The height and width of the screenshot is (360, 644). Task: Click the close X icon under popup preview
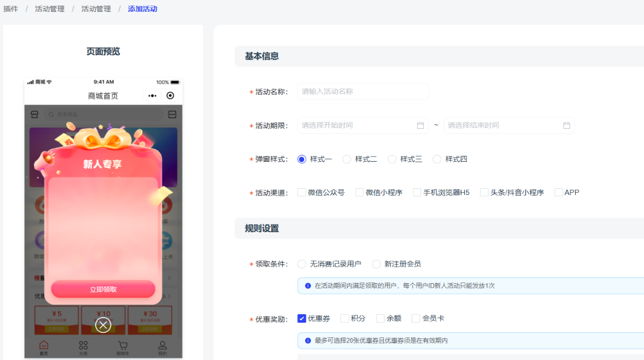coord(103,325)
